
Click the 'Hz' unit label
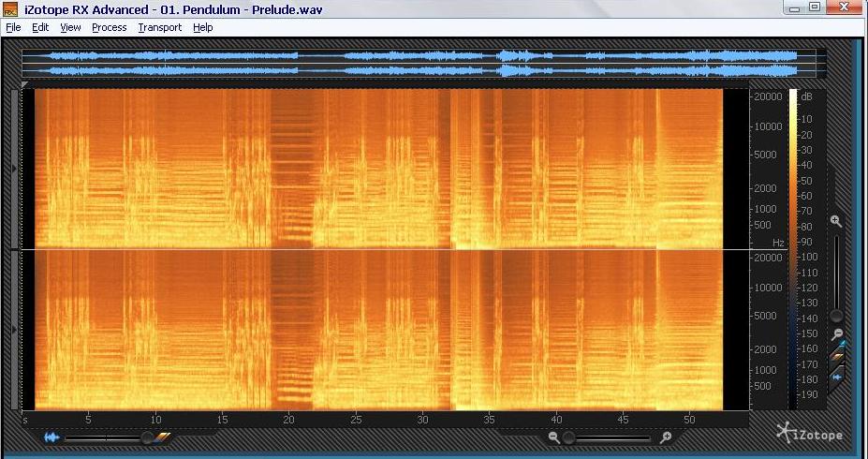click(x=778, y=243)
